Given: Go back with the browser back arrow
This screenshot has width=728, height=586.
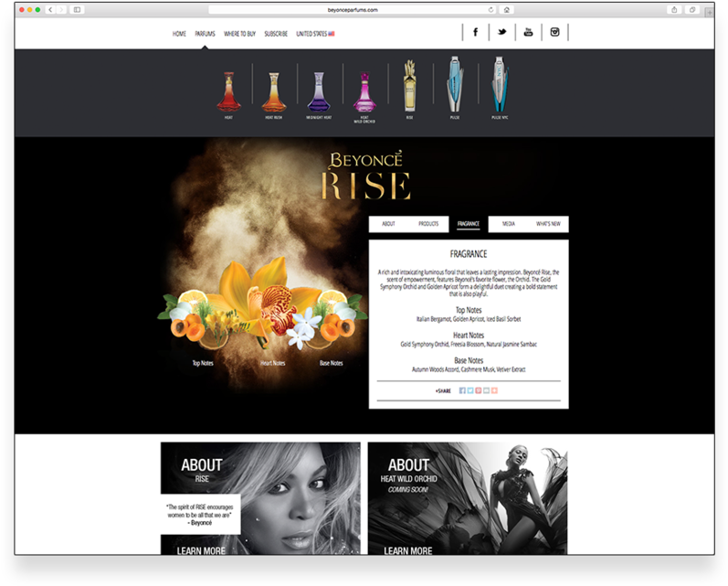Looking at the screenshot, I should coord(50,10).
